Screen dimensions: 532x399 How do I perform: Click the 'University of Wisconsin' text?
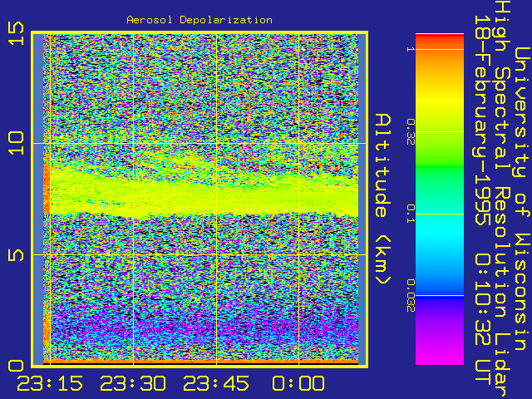[522, 199]
